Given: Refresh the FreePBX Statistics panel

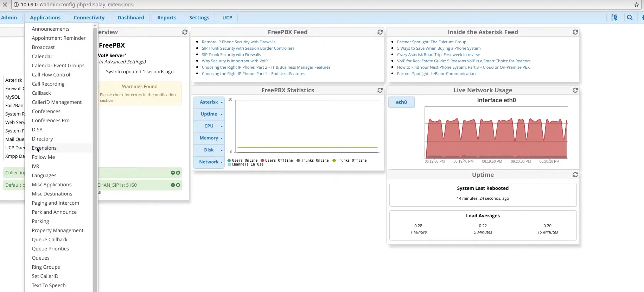Looking at the screenshot, I should (380, 90).
